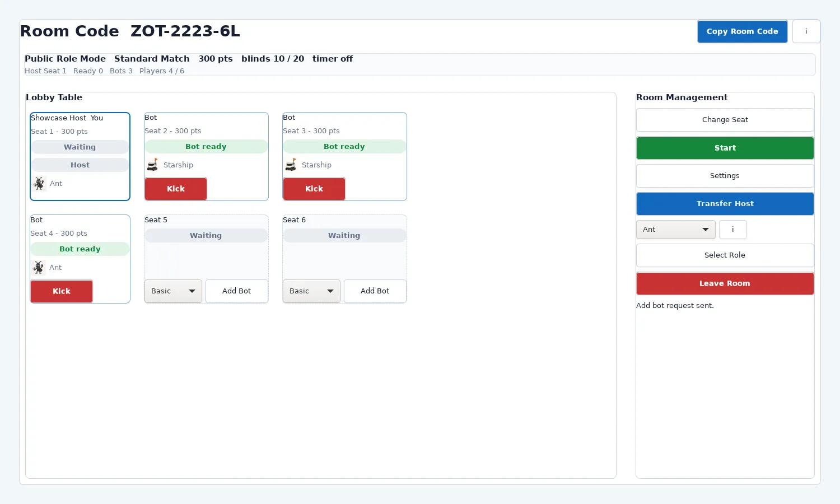Open the role info button next to Ant dropdown
The width and height of the screenshot is (840, 504).
tap(733, 230)
